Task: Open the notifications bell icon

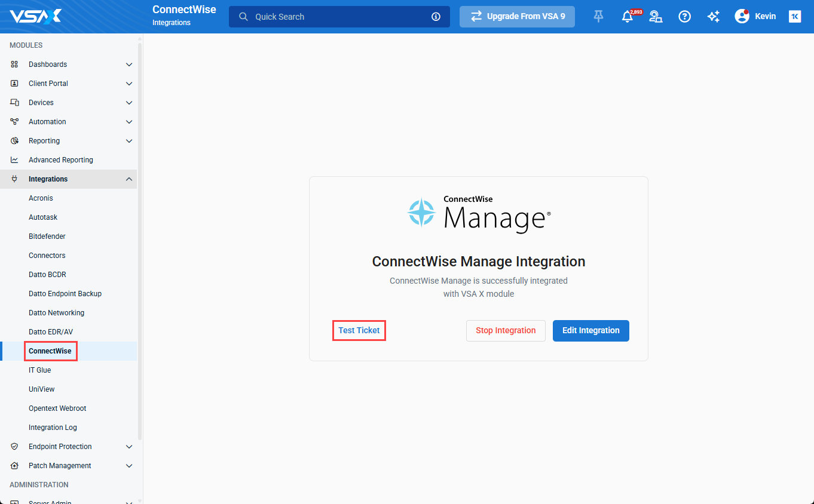Action: (627, 17)
